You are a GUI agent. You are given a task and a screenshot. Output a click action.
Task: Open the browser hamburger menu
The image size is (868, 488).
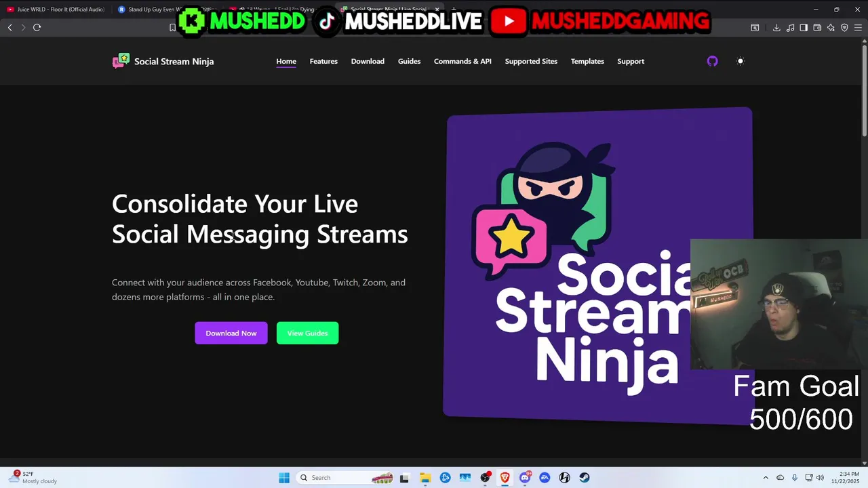coord(858,28)
